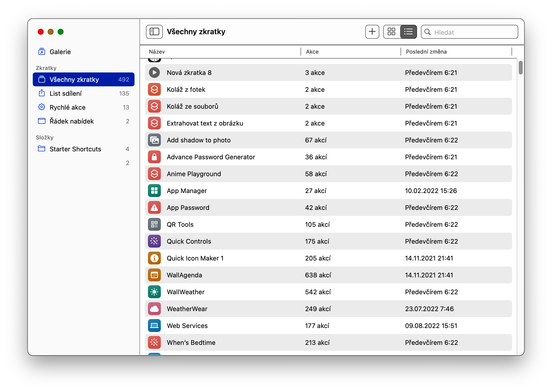Switch to grid view
The image size is (552, 392).
click(x=391, y=32)
